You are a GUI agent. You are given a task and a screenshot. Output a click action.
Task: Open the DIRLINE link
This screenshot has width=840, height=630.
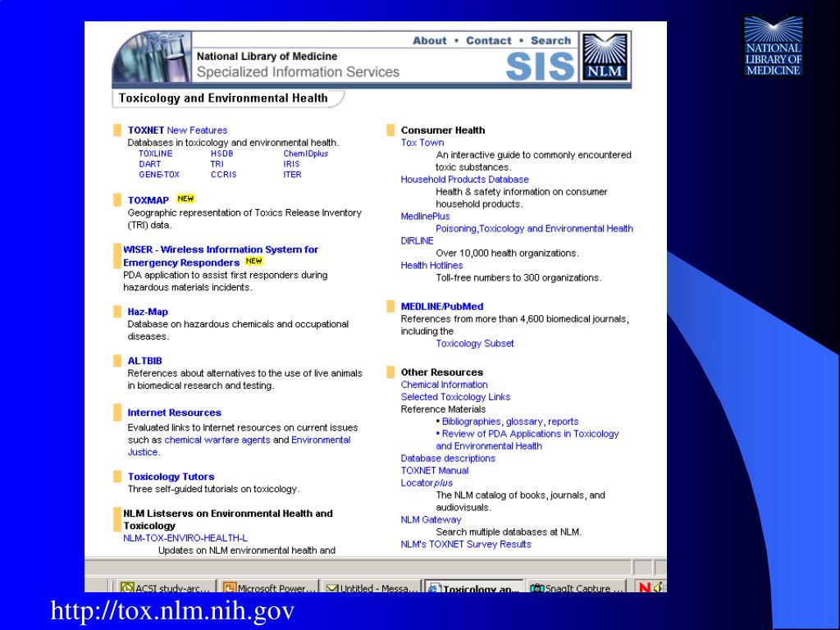[417, 241]
